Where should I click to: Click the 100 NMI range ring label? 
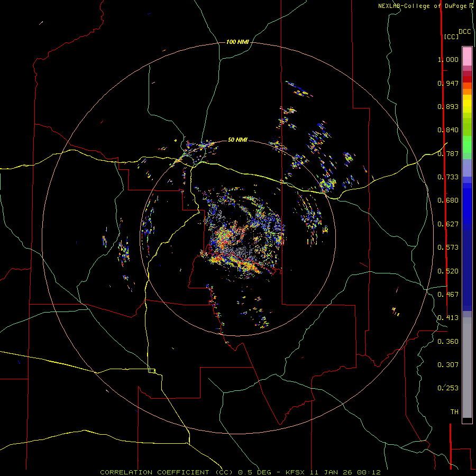237,42
